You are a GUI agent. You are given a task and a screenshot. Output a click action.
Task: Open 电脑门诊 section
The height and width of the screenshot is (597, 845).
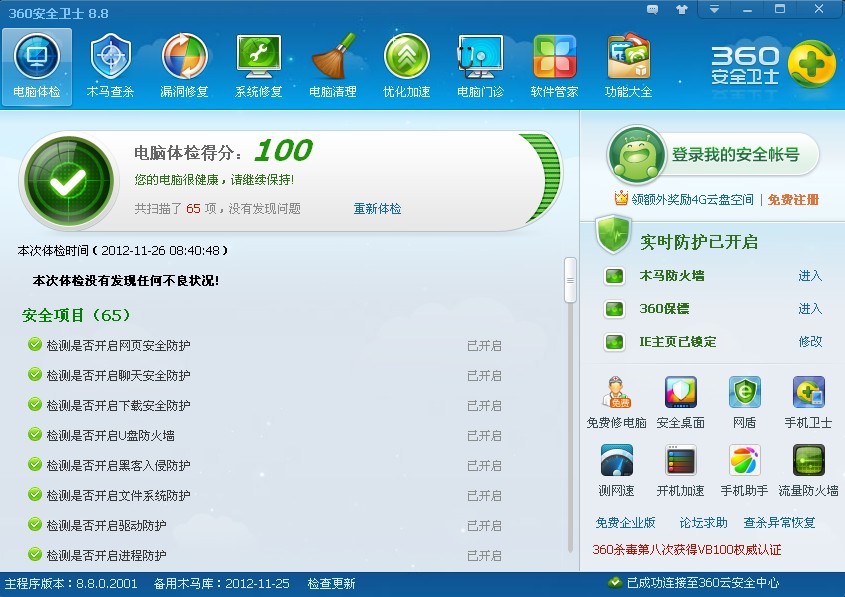480,67
